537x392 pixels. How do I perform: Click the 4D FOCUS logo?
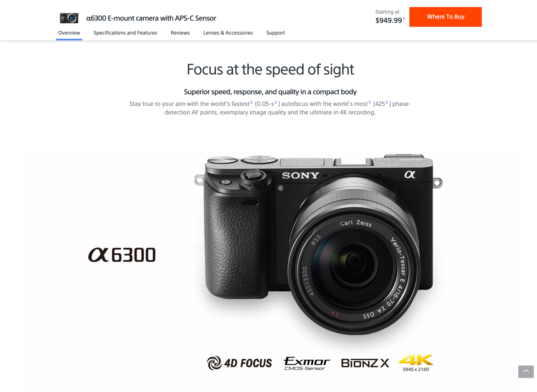point(239,363)
